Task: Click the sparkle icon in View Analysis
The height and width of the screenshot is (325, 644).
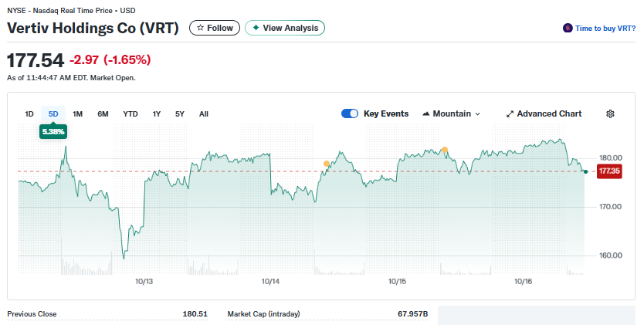Action: [256, 28]
